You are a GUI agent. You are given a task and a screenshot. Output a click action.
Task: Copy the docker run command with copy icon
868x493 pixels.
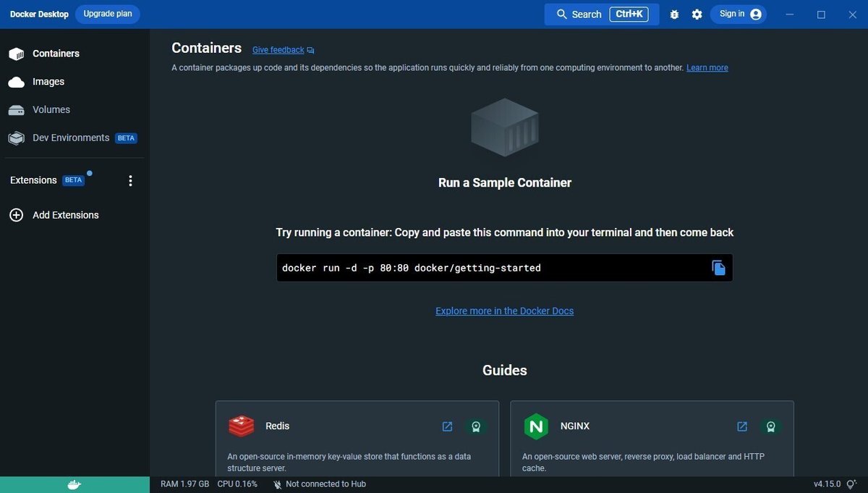[x=718, y=268]
